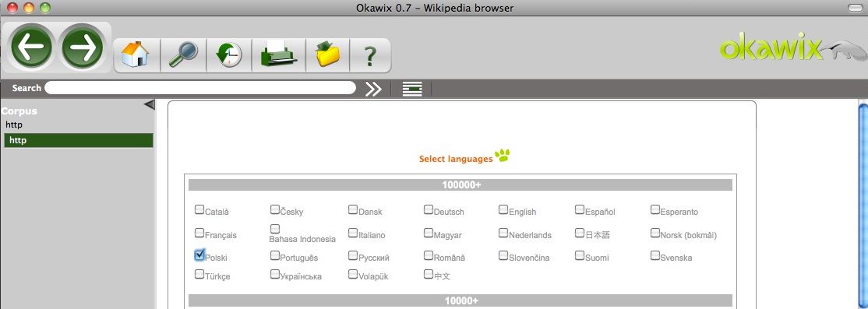Image resolution: width=868 pixels, height=309 pixels.
Task: Check the English checkbox
Action: (x=503, y=209)
